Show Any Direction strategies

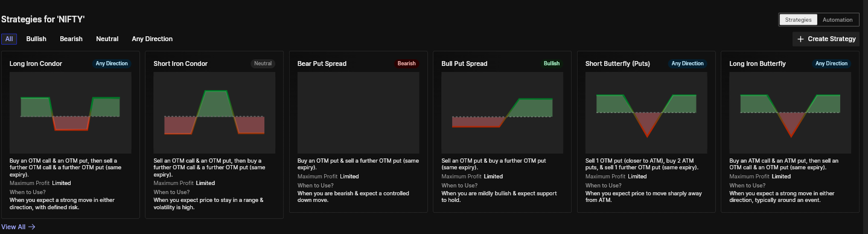coord(152,39)
